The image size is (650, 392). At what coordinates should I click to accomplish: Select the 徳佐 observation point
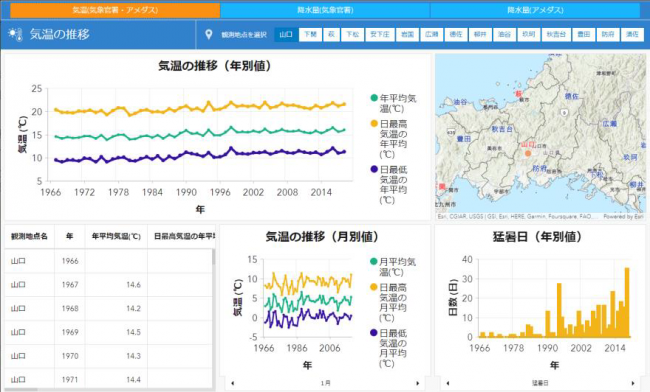click(x=456, y=34)
